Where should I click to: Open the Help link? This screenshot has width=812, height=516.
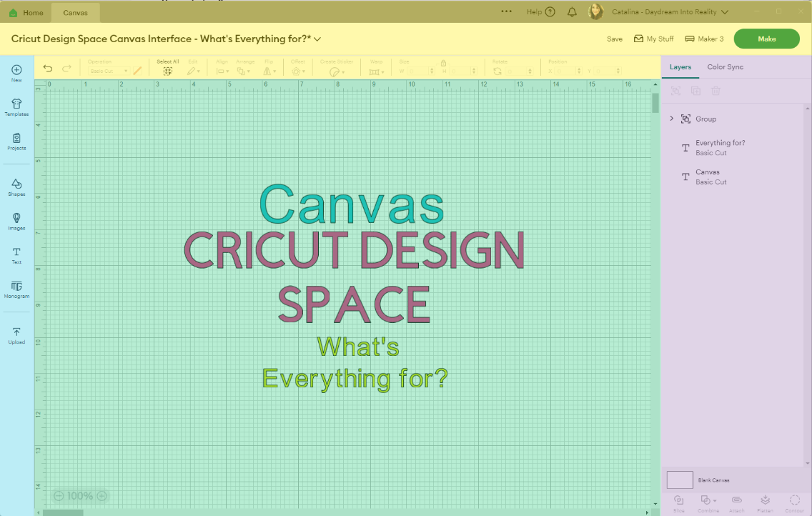[540, 12]
